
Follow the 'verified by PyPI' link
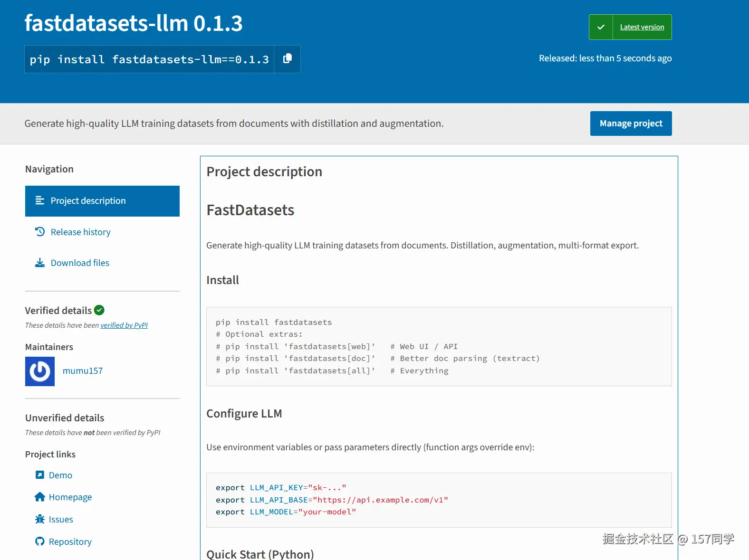pyautogui.click(x=124, y=325)
